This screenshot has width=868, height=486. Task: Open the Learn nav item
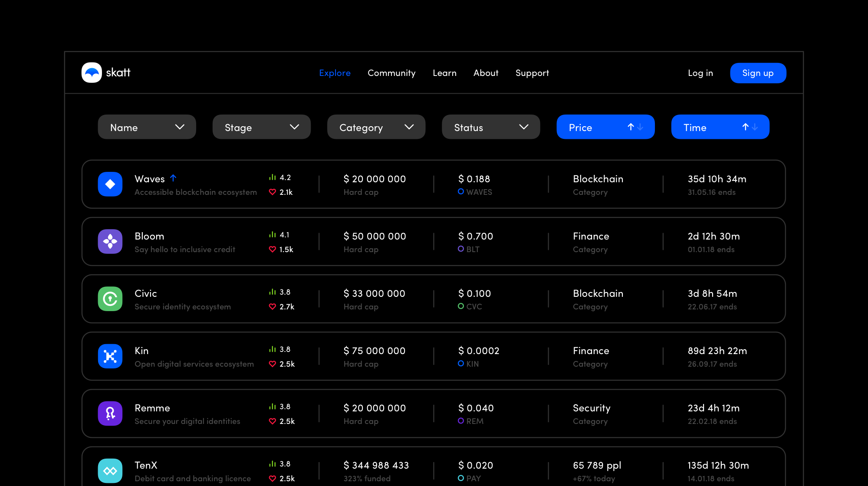[444, 73]
